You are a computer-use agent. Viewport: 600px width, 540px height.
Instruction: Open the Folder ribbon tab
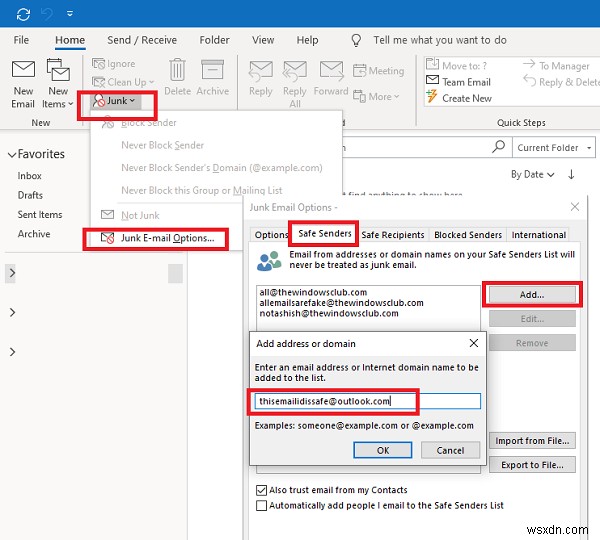214,40
